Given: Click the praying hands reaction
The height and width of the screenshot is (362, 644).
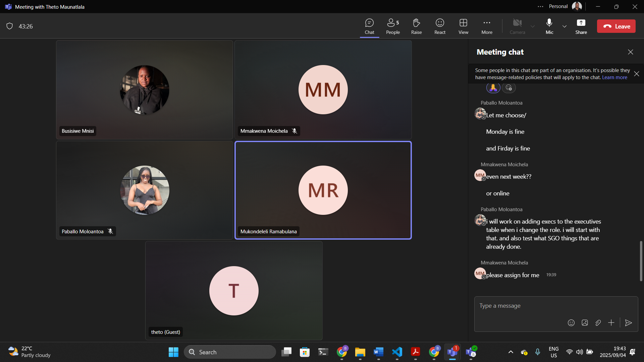Looking at the screenshot, I should (x=493, y=88).
